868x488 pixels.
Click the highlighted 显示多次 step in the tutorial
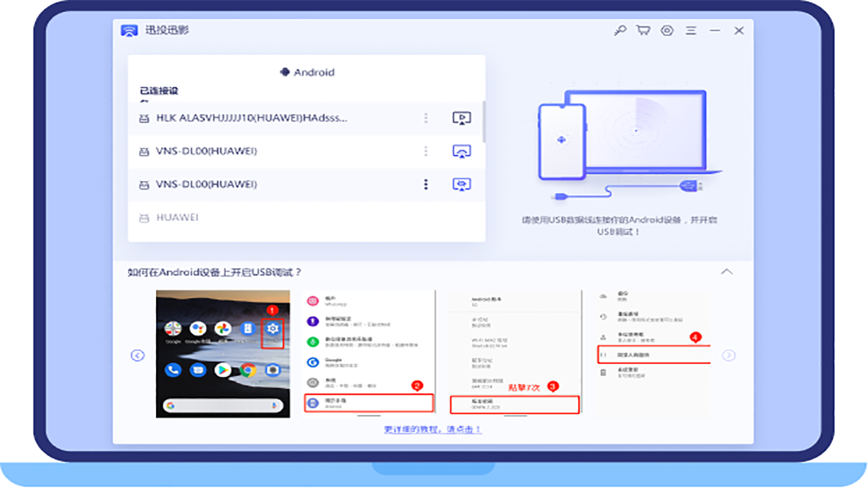tap(368, 402)
